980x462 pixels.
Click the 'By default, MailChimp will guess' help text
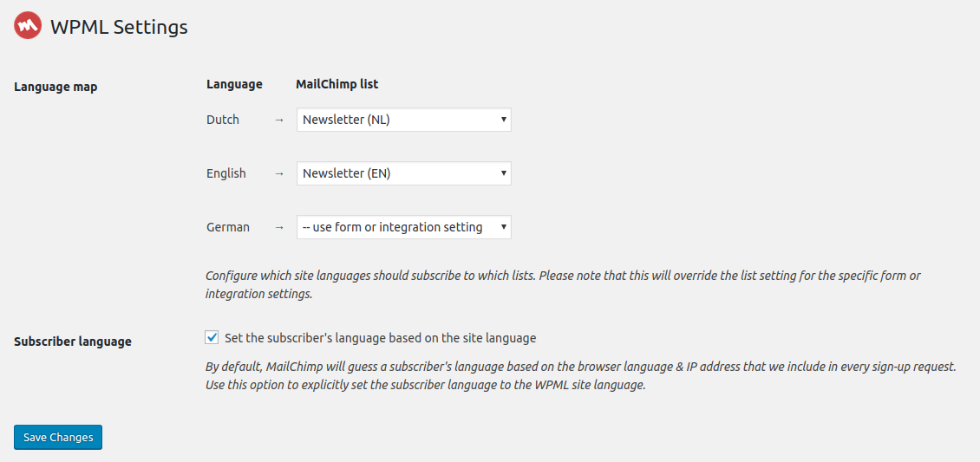coord(580,376)
